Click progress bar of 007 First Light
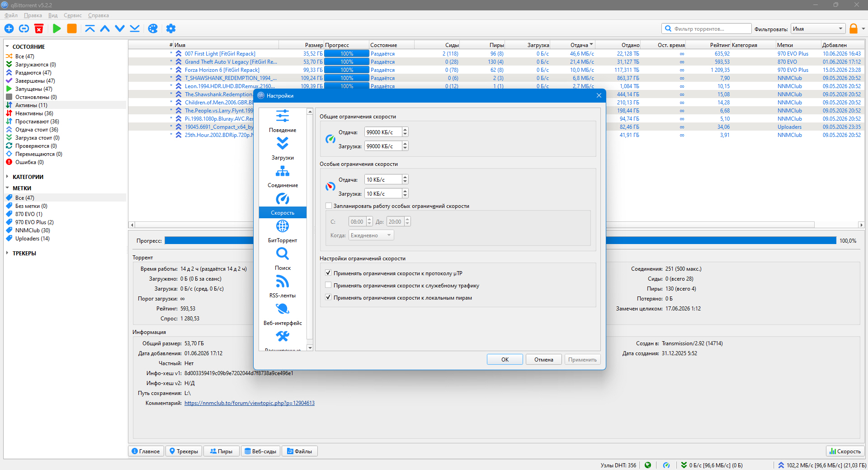868x470 pixels. (347, 54)
